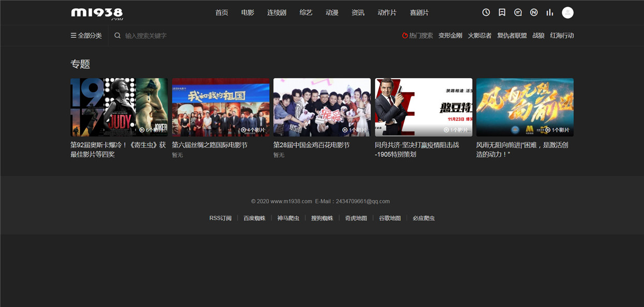Expand the 全部分类 category menu
The image size is (644, 307).
pos(86,36)
